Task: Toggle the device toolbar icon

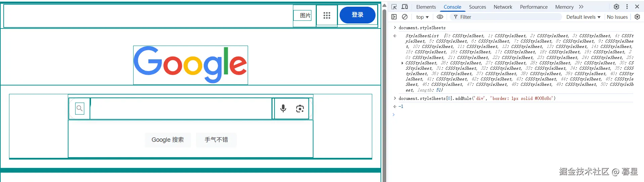Action: tap(405, 7)
